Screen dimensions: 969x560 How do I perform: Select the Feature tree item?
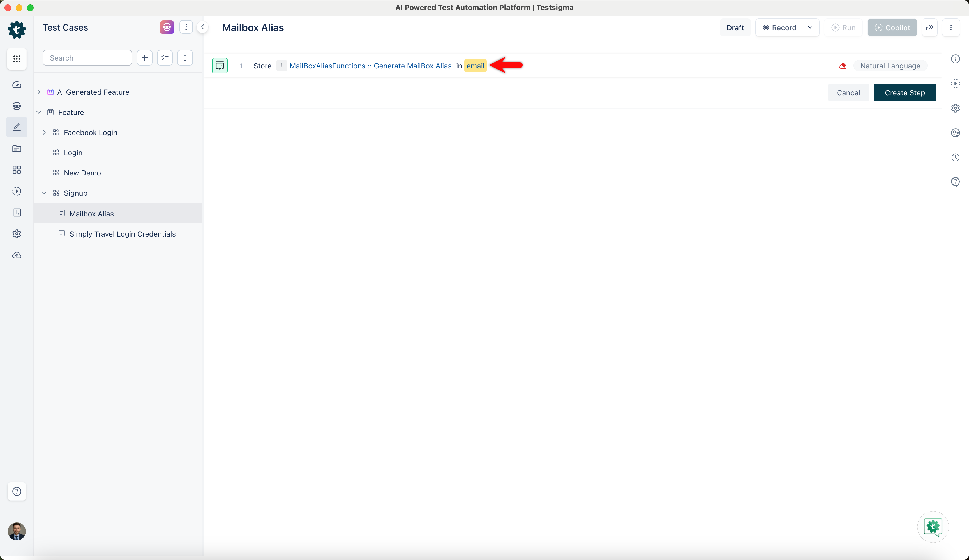click(x=71, y=112)
